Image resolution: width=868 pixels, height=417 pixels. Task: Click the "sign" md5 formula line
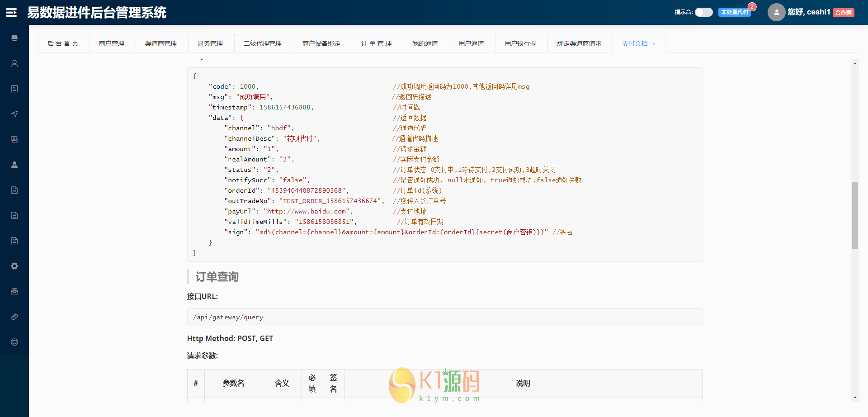point(387,232)
